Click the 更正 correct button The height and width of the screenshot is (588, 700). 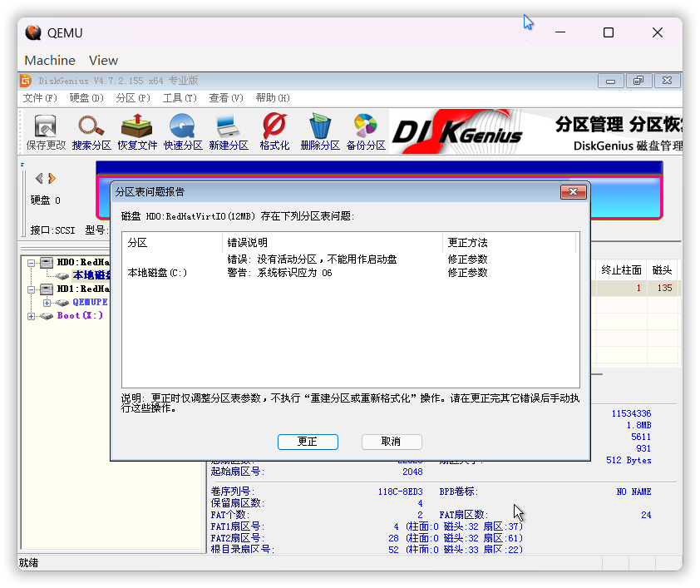[308, 442]
